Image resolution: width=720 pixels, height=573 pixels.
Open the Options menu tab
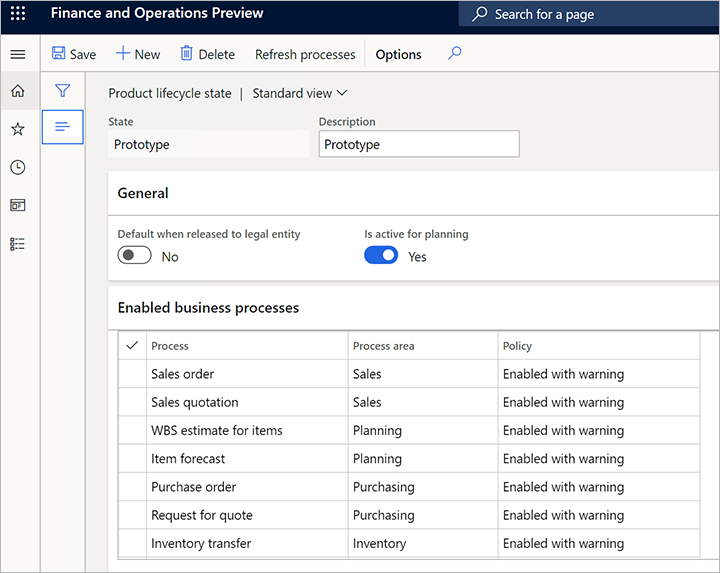click(398, 54)
